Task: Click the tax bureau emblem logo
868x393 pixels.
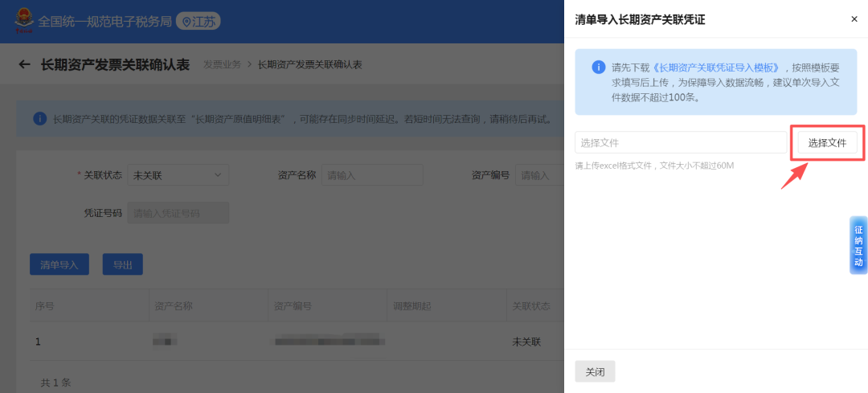Action: 23,22
